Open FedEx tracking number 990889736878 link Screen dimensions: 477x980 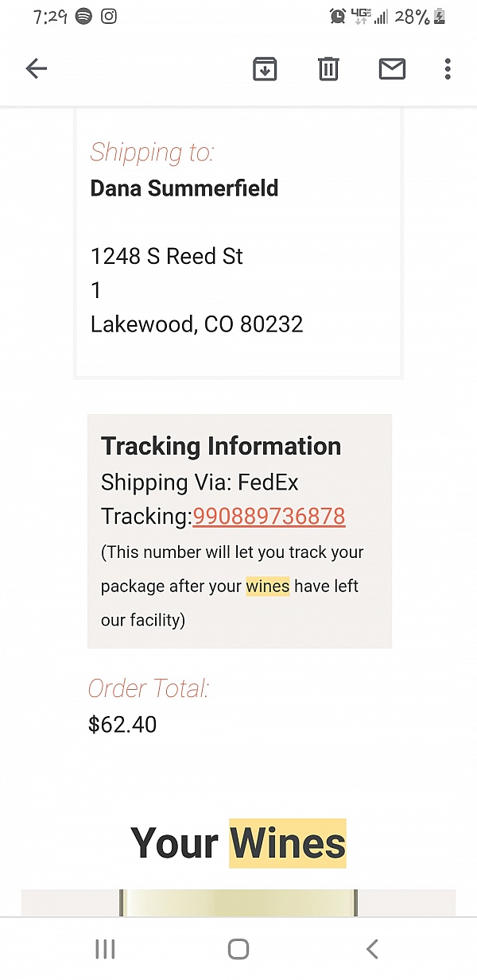coord(269,516)
